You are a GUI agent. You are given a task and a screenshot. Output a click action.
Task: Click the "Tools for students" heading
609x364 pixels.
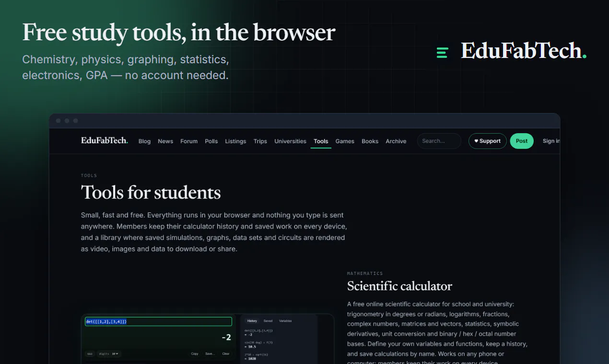click(151, 193)
